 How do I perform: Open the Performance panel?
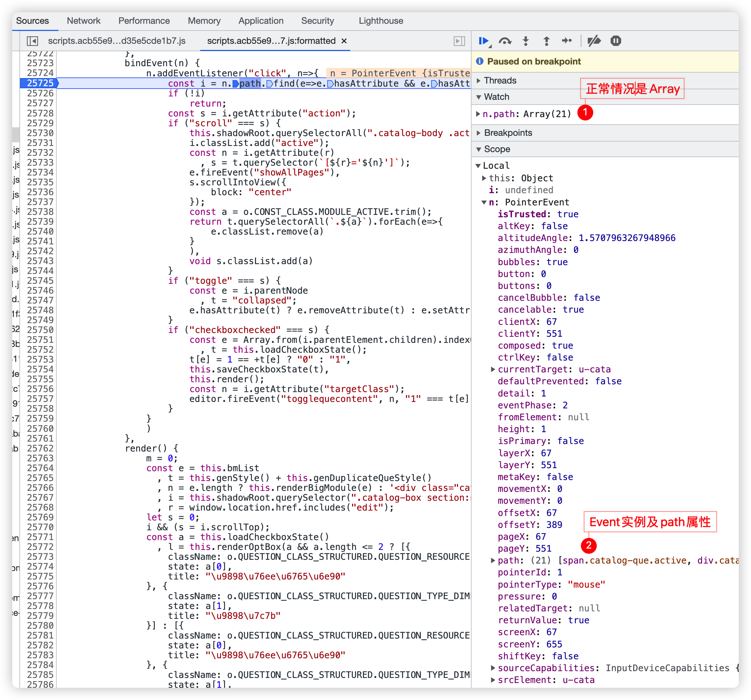point(144,21)
